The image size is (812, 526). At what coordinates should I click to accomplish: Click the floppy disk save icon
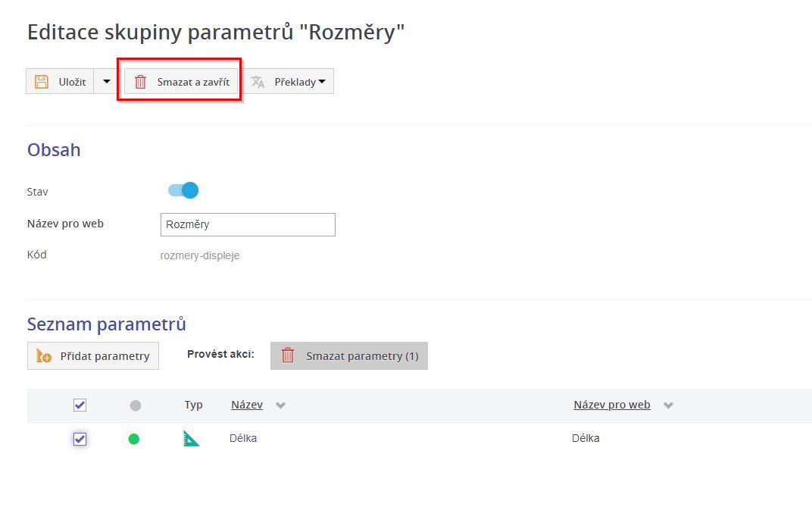click(x=42, y=82)
